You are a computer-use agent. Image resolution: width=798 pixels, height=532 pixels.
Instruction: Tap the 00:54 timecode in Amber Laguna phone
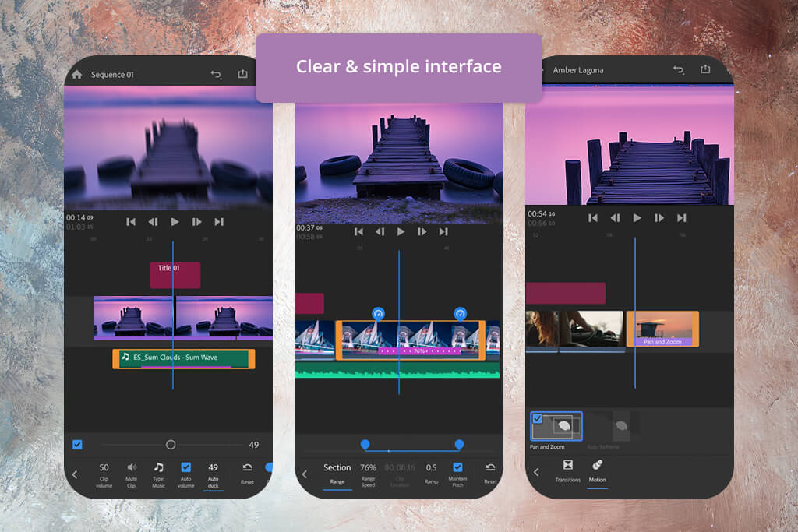tap(541, 214)
